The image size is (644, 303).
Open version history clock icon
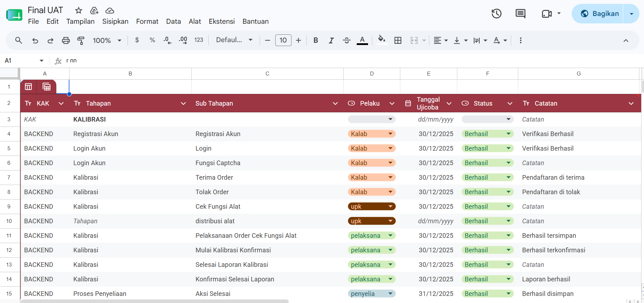[x=496, y=13]
